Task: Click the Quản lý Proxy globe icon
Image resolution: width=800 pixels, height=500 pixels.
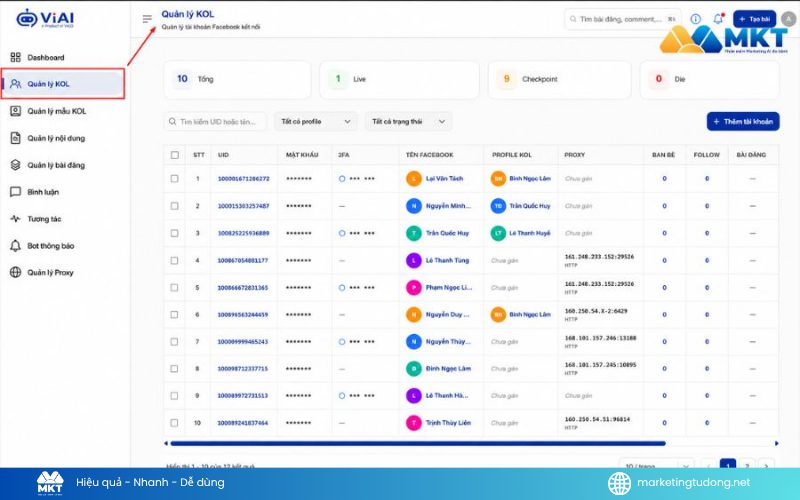Action: (16, 272)
